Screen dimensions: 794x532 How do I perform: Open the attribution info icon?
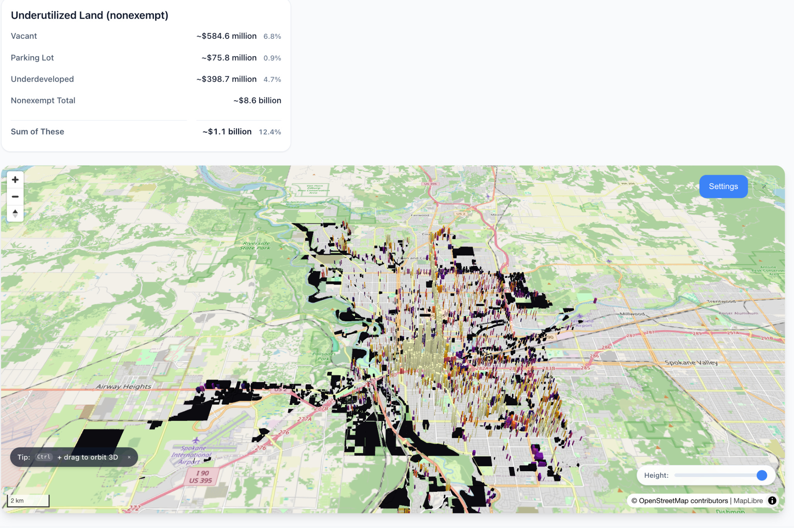(x=772, y=501)
